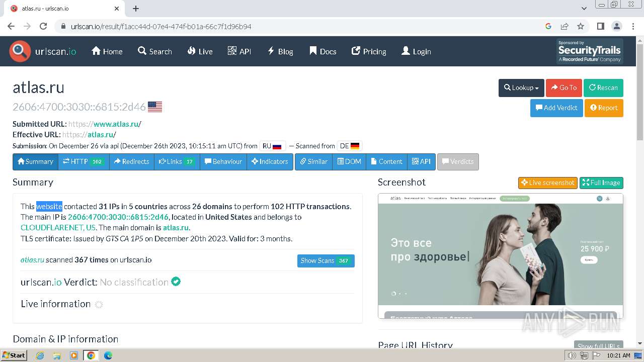Open Microsoft Edge from taskbar
This screenshot has width=644, height=362.
(x=108, y=355)
